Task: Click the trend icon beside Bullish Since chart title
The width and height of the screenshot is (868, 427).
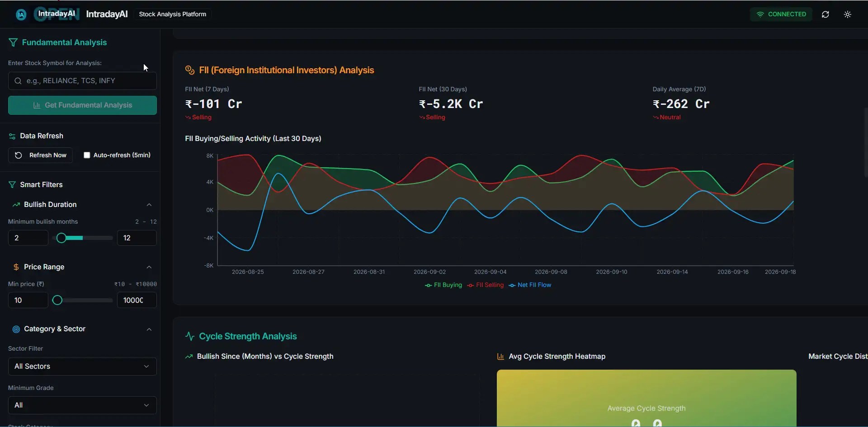Action: pos(189,357)
